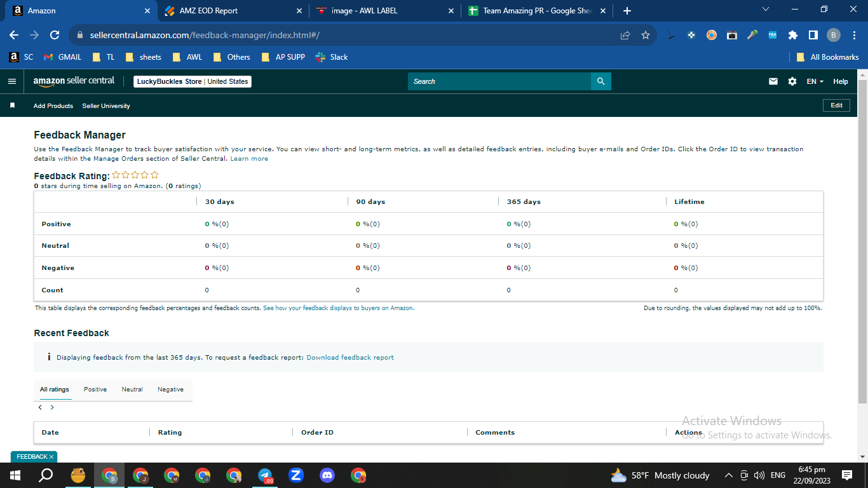Screen dimensions: 868x488
Task: Click the bookmark flag icon beside Add Products
Action: click(12, 105)
